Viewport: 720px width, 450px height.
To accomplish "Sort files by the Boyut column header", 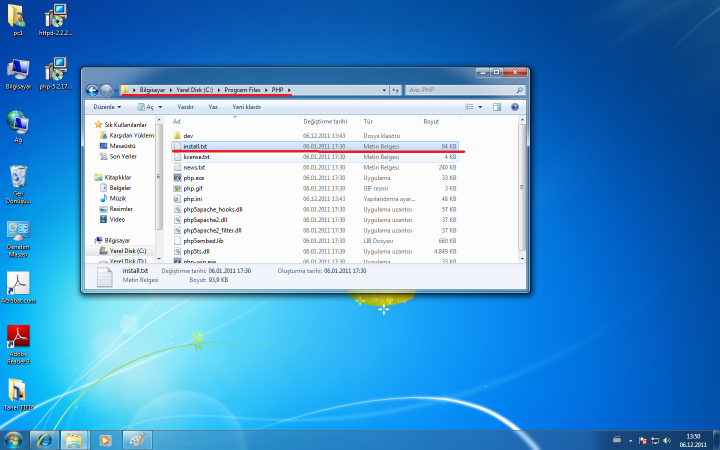I will 431,121.
